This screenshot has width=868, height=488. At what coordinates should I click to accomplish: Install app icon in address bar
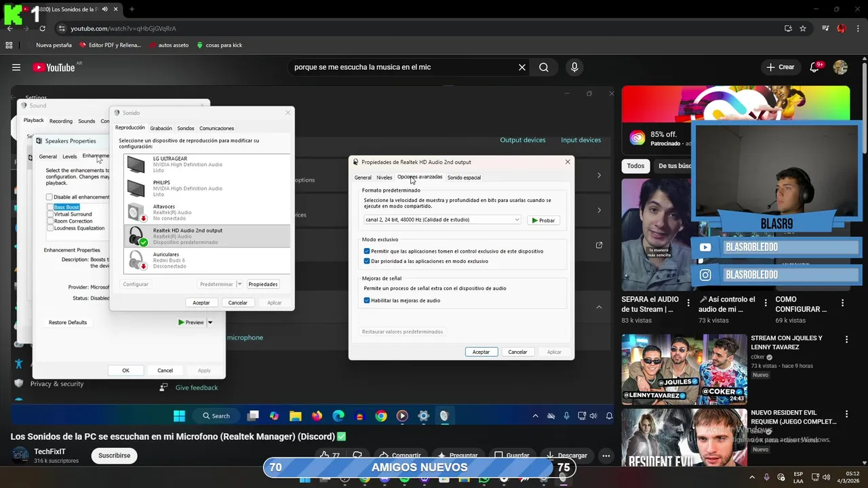tap(788, 28)
